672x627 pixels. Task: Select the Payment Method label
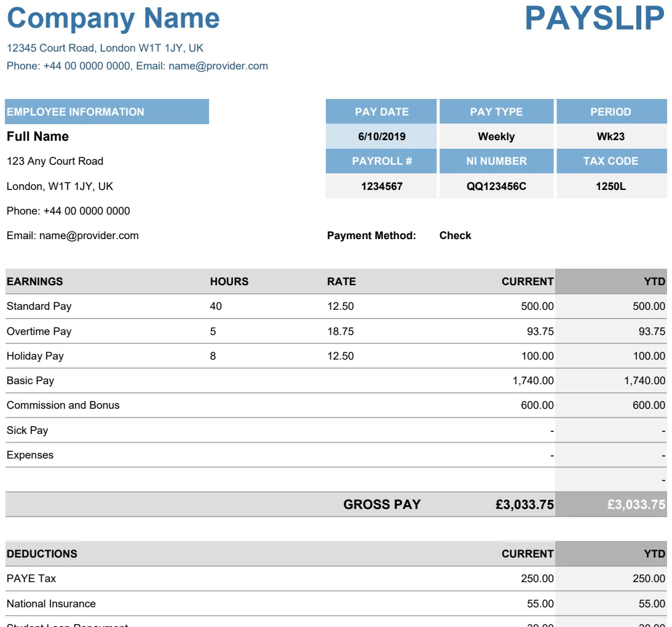pos(371,235)
